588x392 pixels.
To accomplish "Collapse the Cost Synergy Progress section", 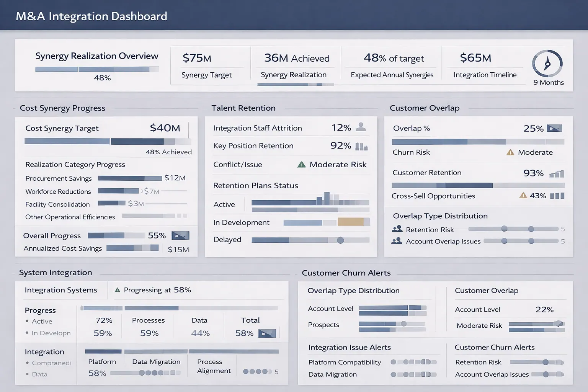I will tap(62, 108).
